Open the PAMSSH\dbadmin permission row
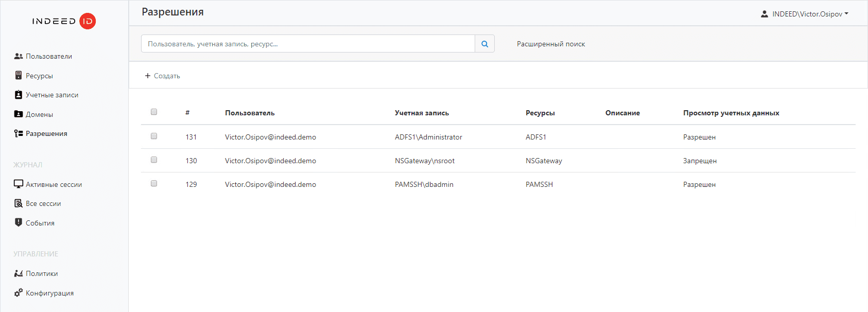 point(424,184)
